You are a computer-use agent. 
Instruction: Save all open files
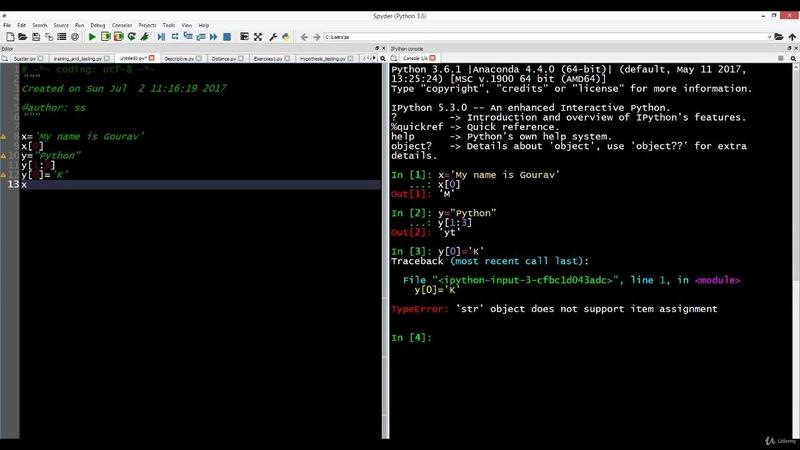[x=49, y=37]
